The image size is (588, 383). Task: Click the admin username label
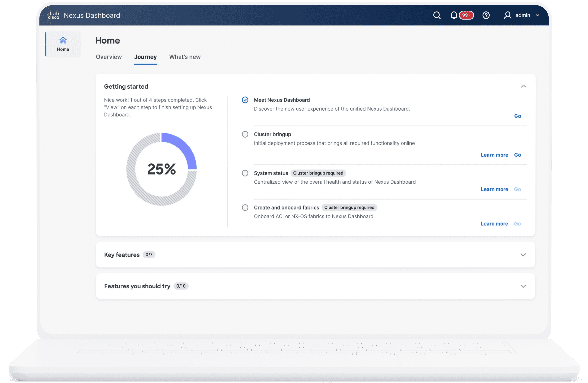pos(523,15)
